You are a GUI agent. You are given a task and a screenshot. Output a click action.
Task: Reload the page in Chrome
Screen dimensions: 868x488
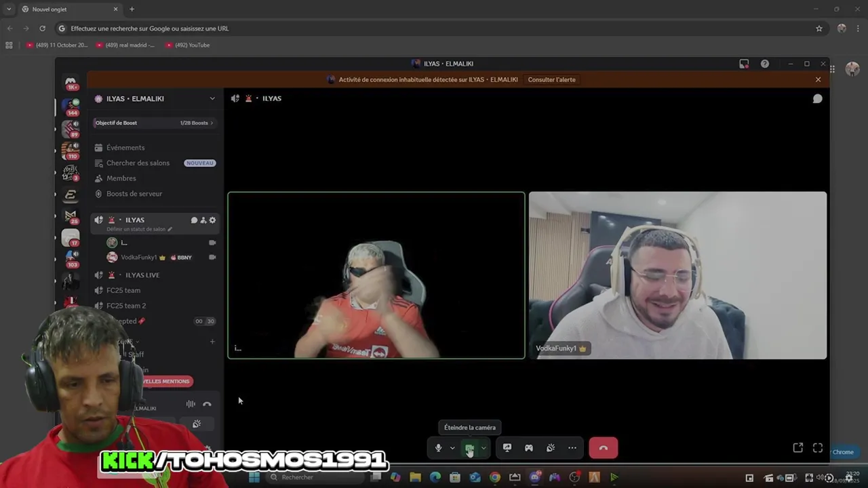[42, 28]
